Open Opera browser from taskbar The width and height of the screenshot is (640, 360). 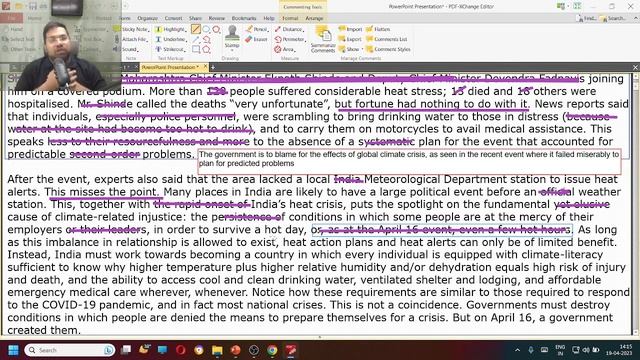pos(180,350)
